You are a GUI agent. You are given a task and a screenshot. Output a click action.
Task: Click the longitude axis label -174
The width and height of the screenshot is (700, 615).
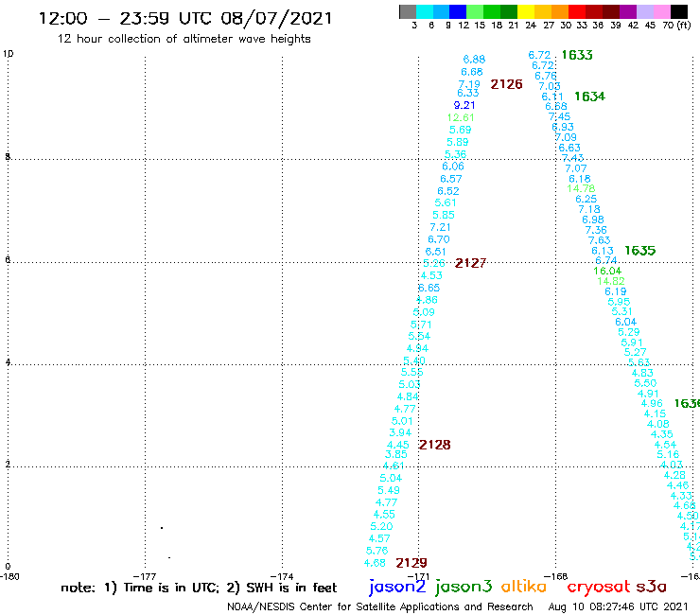282,576
